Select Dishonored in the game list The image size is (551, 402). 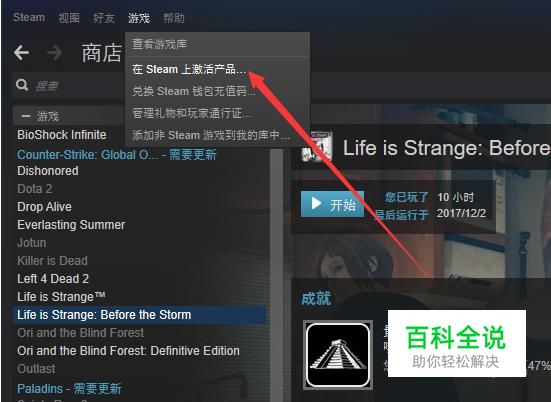point(48,171)
